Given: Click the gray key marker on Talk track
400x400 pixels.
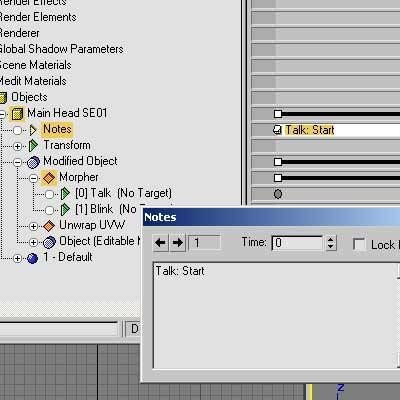Looking at the screenshot, I should point(278,194).
